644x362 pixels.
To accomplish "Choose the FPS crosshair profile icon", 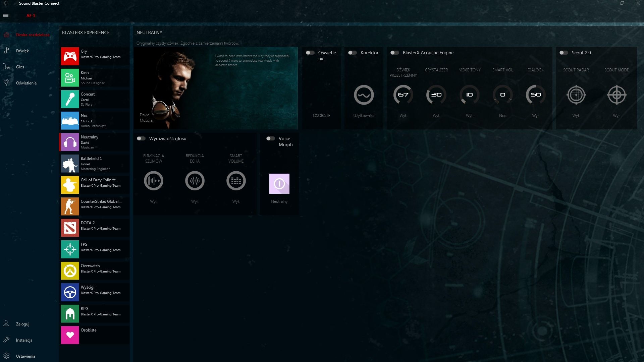I will pyautogui.click(x=70, y=249).
